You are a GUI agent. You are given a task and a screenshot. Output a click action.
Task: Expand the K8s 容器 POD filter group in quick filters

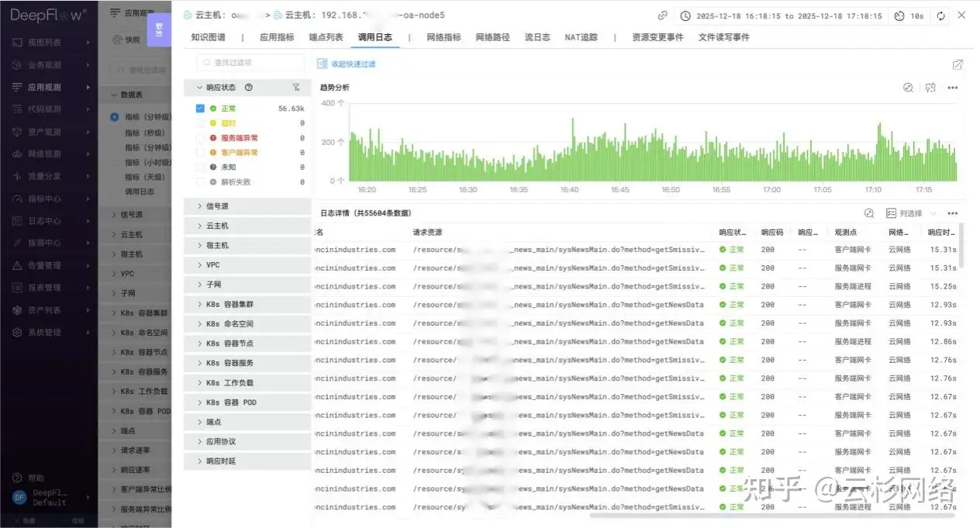[247, 402]
